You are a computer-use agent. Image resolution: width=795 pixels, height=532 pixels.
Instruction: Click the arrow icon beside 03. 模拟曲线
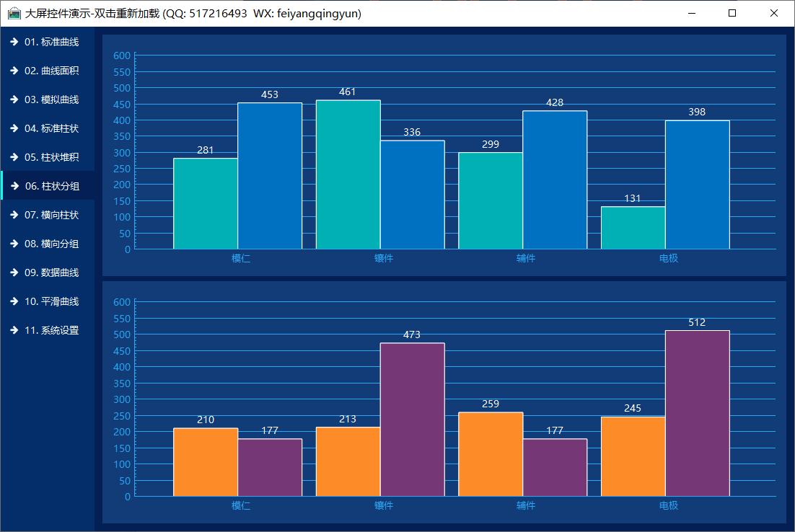pos(14,99)
